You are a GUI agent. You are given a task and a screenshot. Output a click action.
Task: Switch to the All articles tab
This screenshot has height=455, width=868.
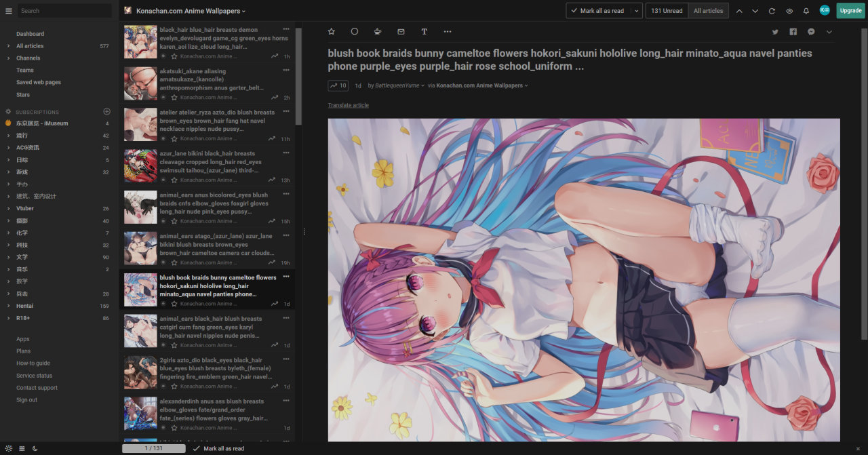(x=708, y=11)
